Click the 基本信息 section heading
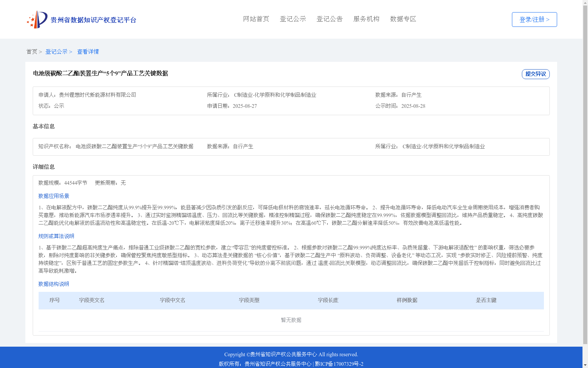The image size is (588, 368). [44, 126]
